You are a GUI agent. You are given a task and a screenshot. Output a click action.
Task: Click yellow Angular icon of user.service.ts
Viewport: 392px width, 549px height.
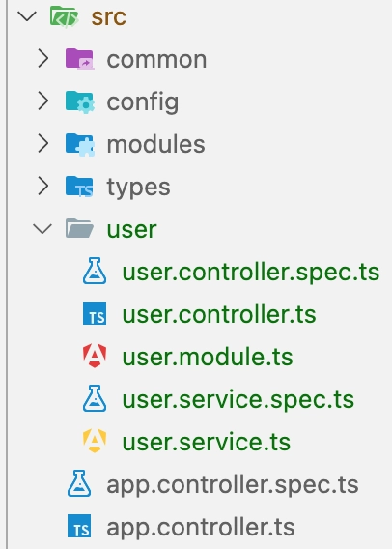tap(95, 441)
